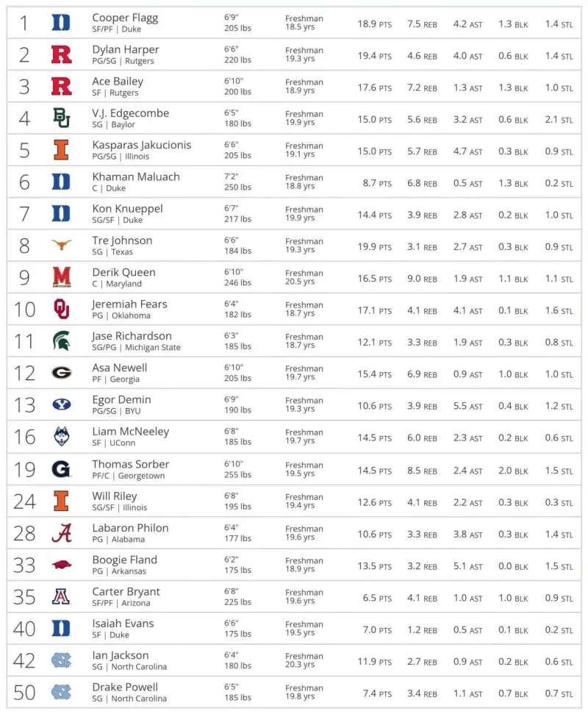The height and width of the screenshot is (714, 588).
Task: Click Boogie Fland's player name
Action: coord(125,560)
